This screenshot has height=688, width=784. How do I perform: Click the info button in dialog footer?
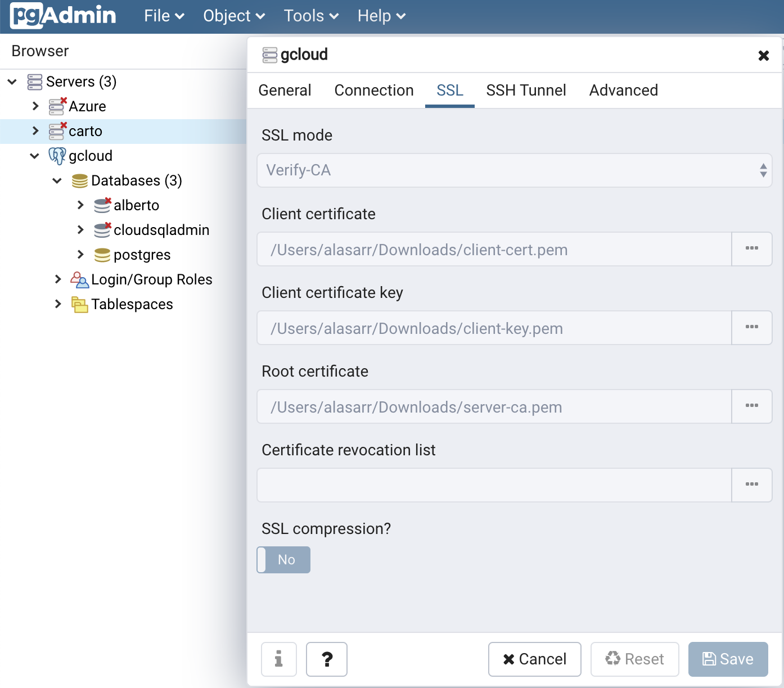point(279,659)
